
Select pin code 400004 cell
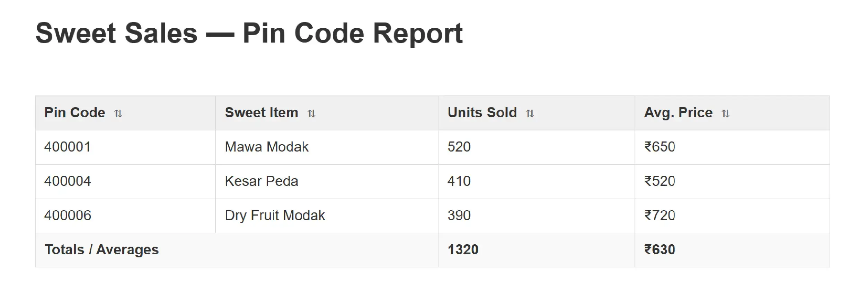click(67, 181)
